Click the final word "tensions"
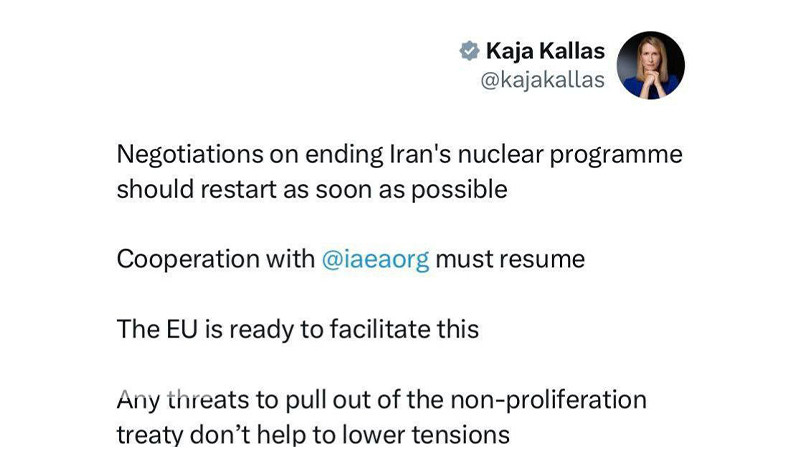Viewport: 800px width, 460px height. pyautogui.click(x=461, y=435)
